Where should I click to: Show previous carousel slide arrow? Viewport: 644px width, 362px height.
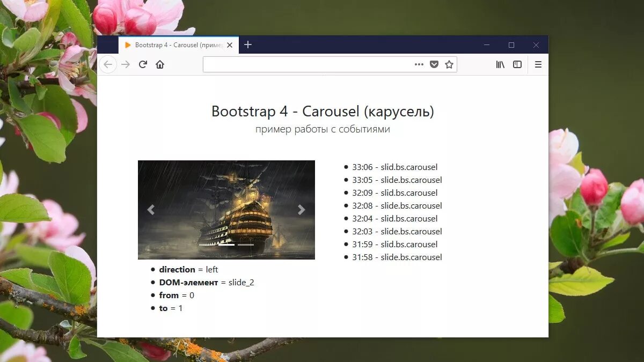151,210
